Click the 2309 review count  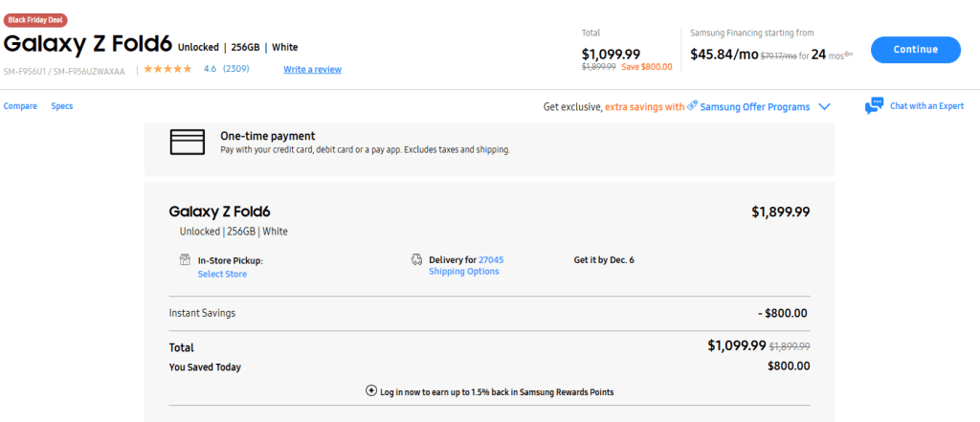point(236,69)
